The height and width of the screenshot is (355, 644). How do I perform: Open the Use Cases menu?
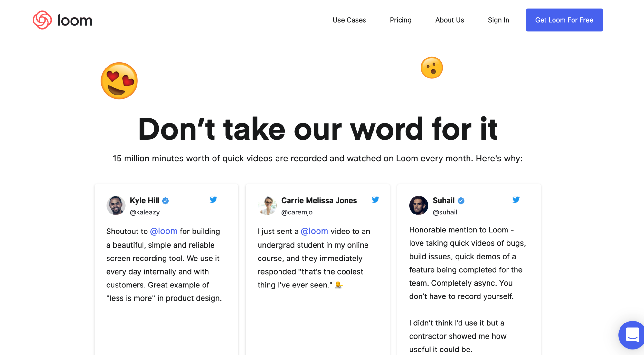(349, 20)
